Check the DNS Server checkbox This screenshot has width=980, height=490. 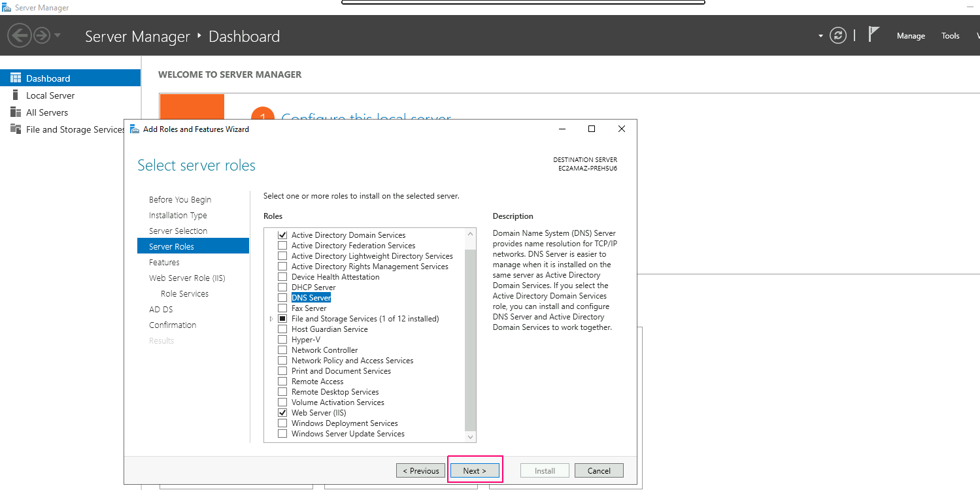pyautogui.click(x=282, y=298)
